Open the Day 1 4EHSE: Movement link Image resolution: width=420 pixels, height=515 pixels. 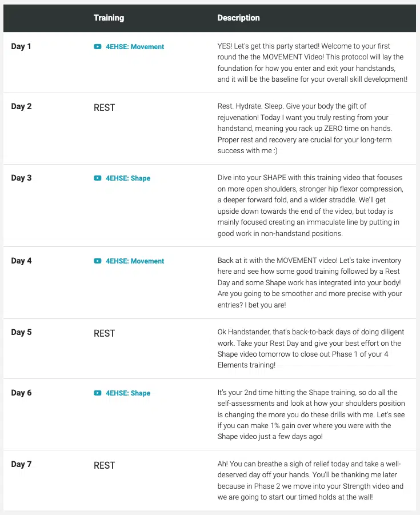(x=135, y=47)
